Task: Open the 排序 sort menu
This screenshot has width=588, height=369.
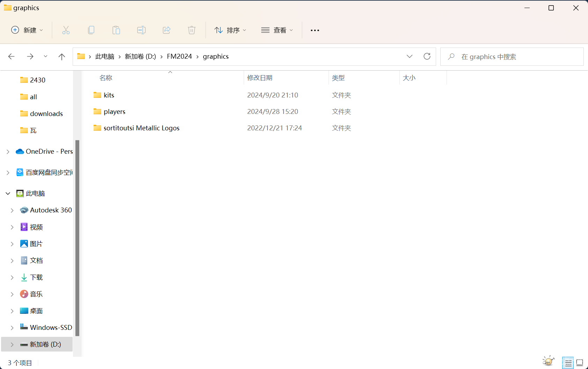Action: tap(230, 30)
